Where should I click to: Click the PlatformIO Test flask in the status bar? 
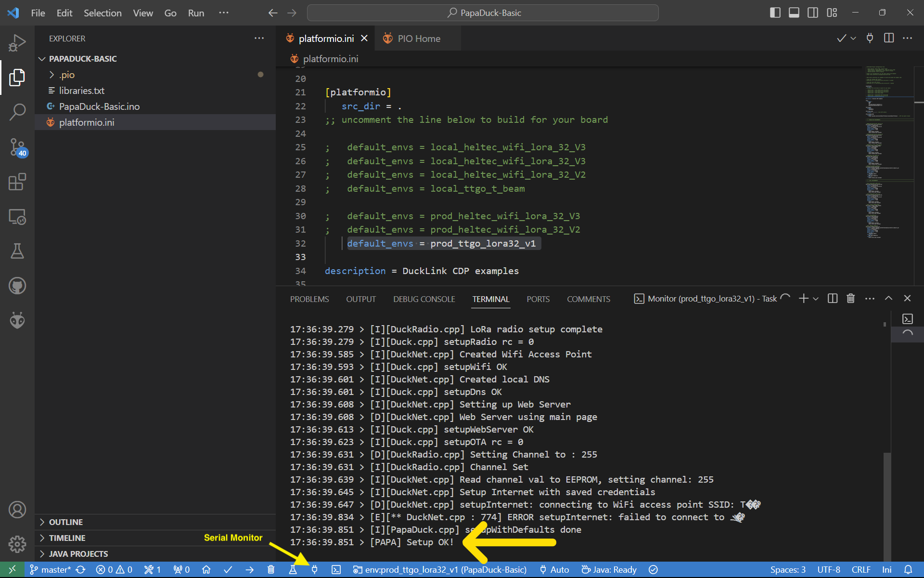[x=293, y=570]
